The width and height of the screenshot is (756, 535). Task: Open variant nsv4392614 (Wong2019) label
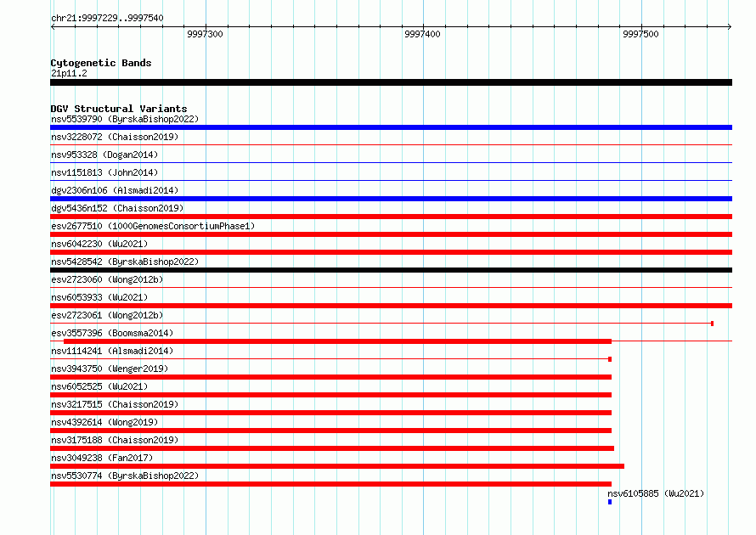click(x=104, y=422)
